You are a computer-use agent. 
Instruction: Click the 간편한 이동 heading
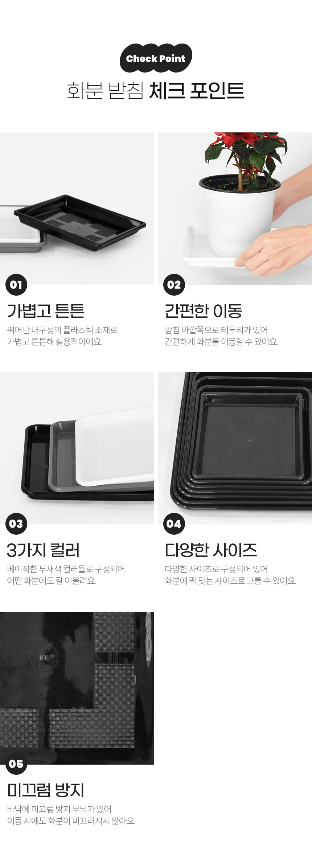click(204, 311)
